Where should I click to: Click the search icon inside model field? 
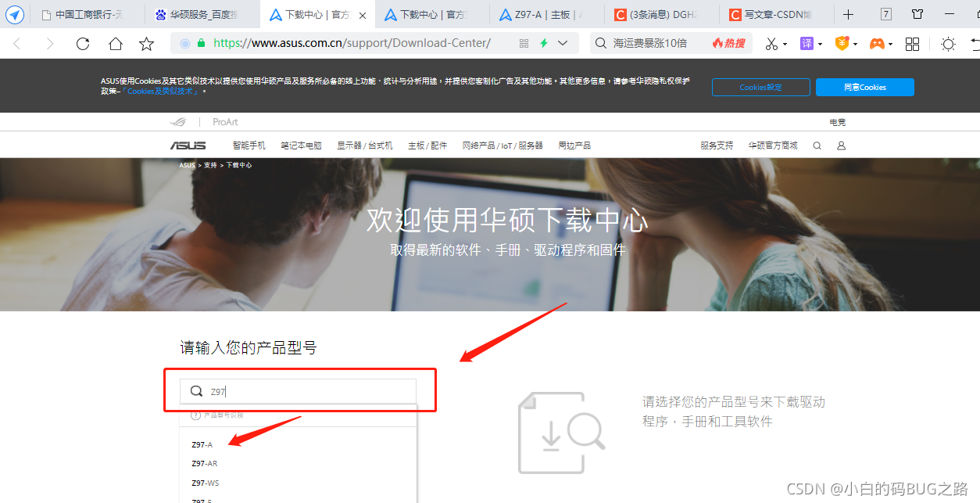[197, 391]
